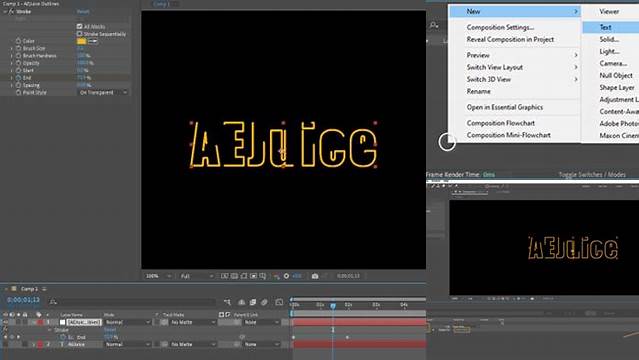639x360 pixels.
Task: Click the timeline current time 0;00;01;13
Action: coord(23,300)
